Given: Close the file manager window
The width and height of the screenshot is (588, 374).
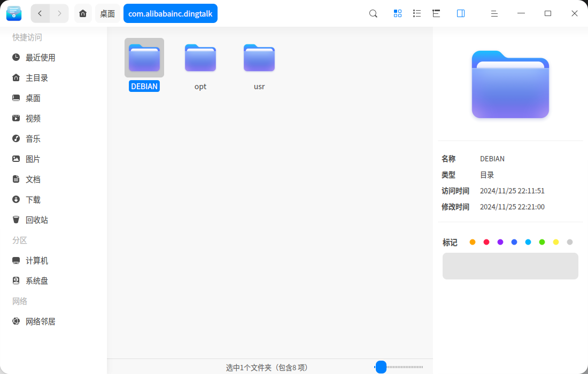Looking at the screenshot, I should coord(575,13).
